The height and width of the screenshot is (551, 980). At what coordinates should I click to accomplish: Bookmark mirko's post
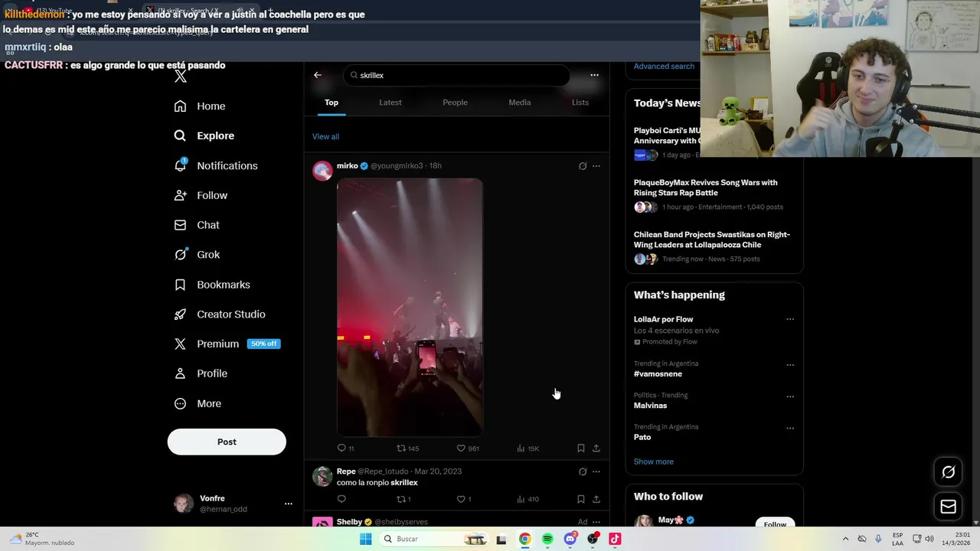click(581, 448)
